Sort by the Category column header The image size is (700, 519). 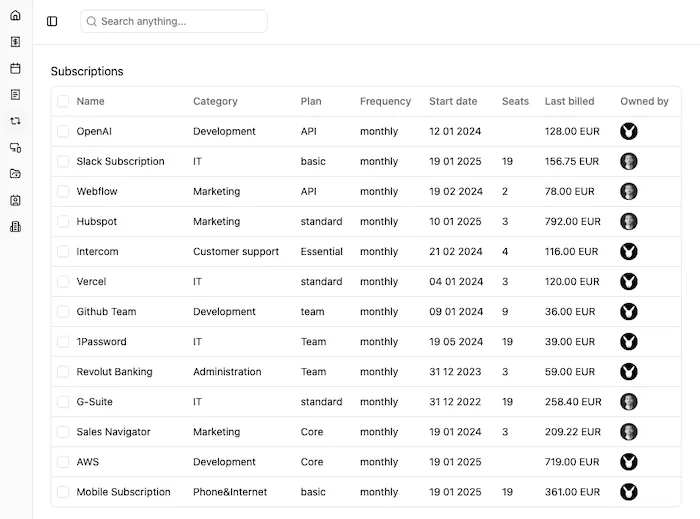coord(215,101)
